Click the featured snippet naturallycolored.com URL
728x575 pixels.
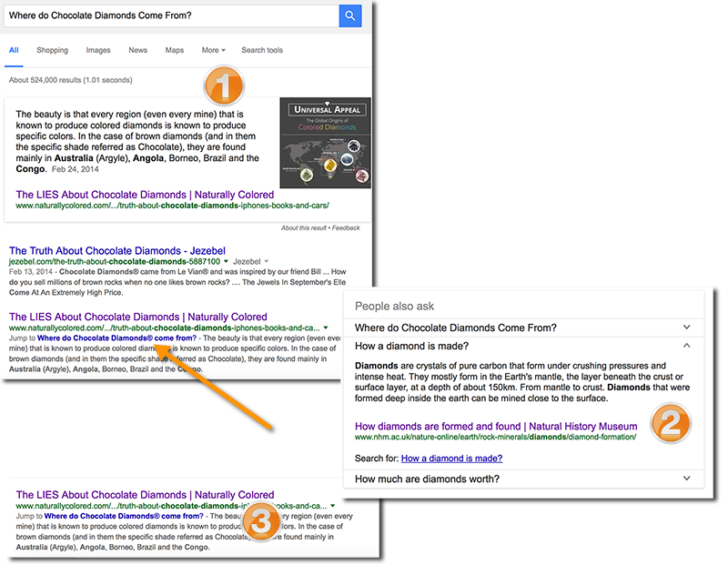(x=172, y=206)
